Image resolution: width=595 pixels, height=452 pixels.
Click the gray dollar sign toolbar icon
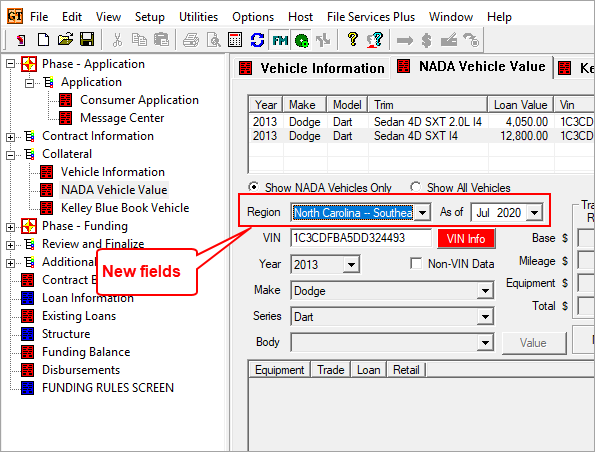click(x=427, y=40)
